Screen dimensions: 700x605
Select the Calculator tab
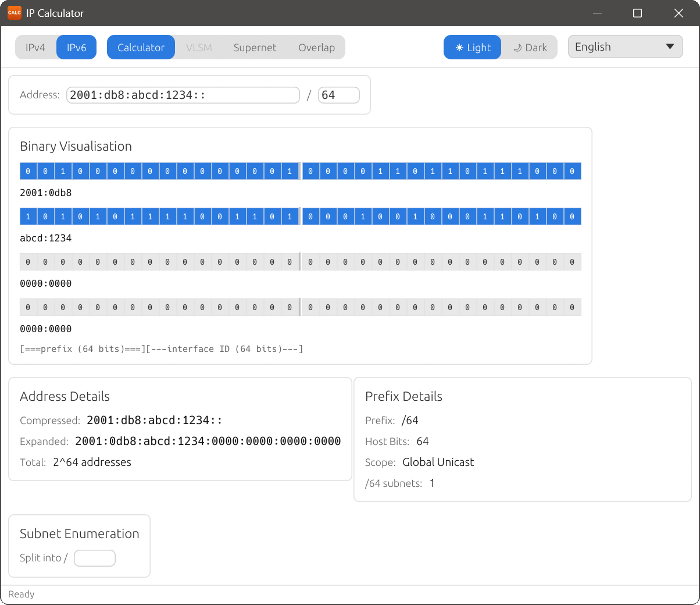tap(141, 47)
